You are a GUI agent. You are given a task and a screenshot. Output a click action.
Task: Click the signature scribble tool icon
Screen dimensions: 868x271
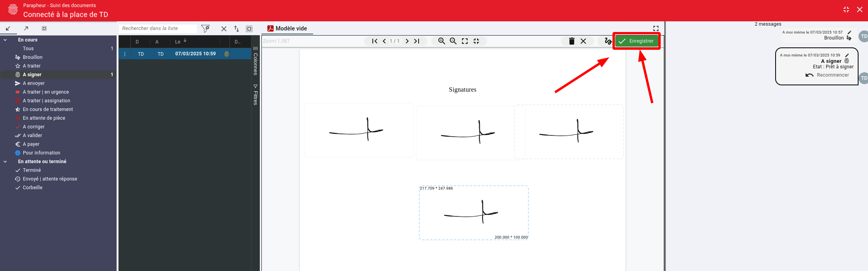click(x=608, y=41)
